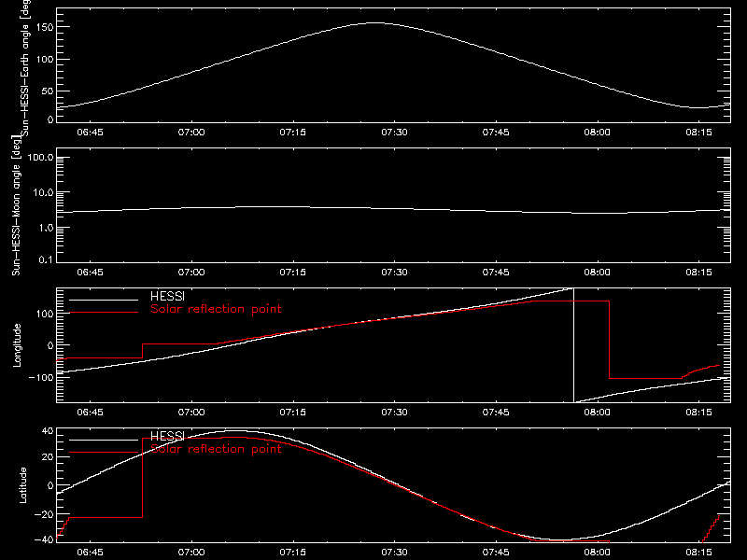Click the 100.0 tick on Moon angle plot
Image resolution: width=747 pixels, height=560 pixels.
(41, 158)
